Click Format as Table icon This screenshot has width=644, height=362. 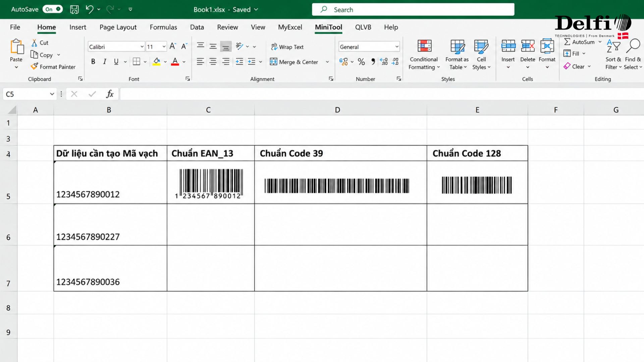click(457, 47)
